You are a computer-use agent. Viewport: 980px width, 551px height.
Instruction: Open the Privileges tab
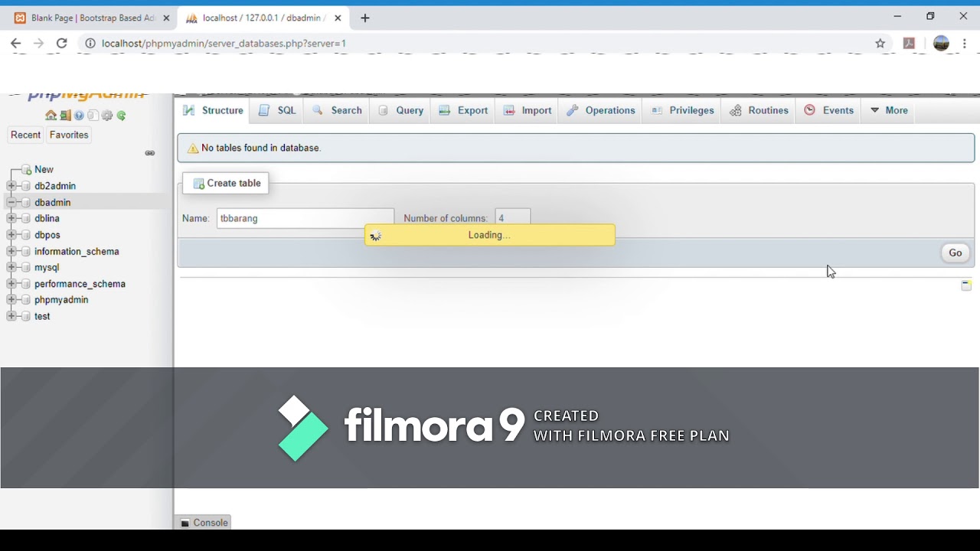tap(682, 110)
